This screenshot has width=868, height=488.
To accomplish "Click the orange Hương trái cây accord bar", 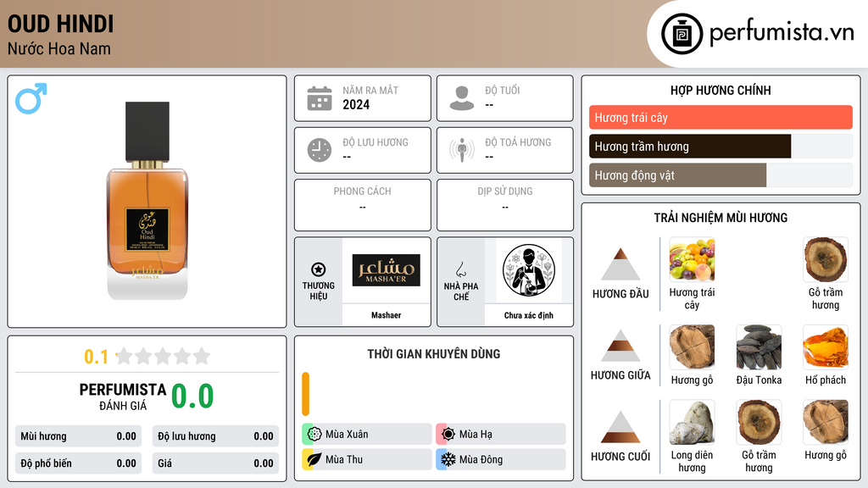I will click(721, 117).
